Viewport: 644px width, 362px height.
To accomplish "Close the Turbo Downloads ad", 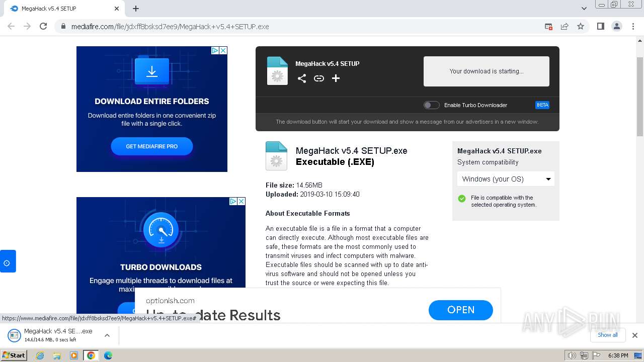I will pos(242,201).
